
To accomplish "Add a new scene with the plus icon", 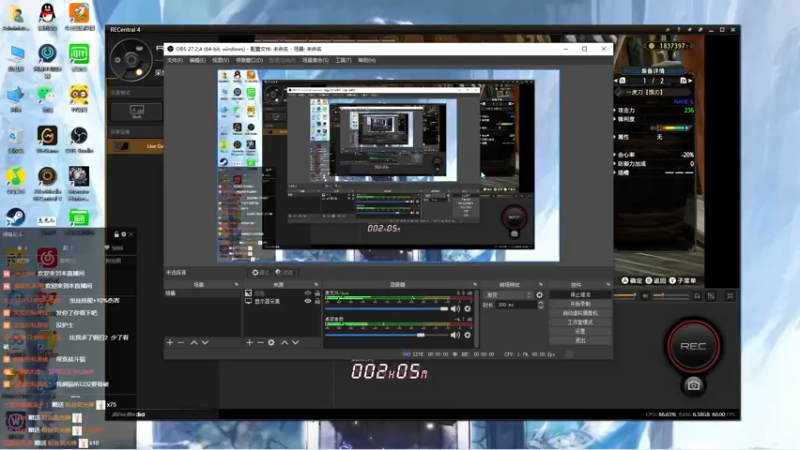I will [x=170, y=342].
